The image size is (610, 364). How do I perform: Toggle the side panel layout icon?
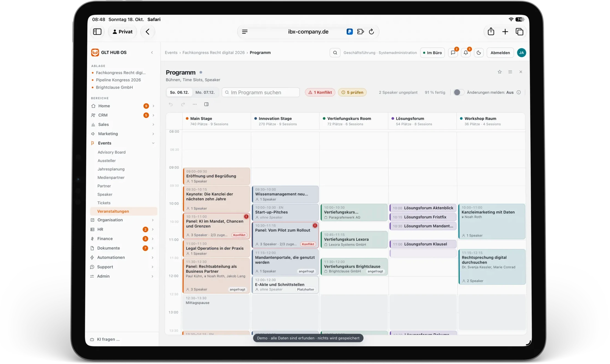[207, 104]
